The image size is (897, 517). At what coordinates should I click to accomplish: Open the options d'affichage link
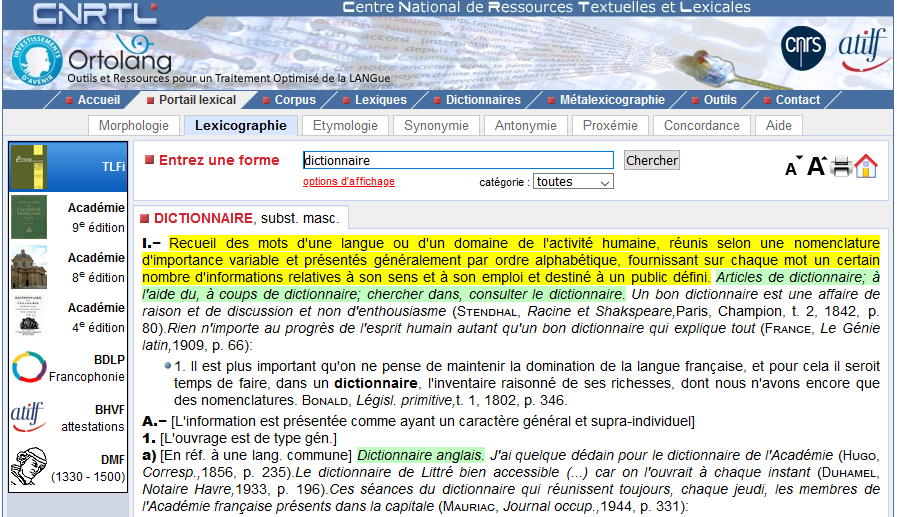click(x=349, y=181)
